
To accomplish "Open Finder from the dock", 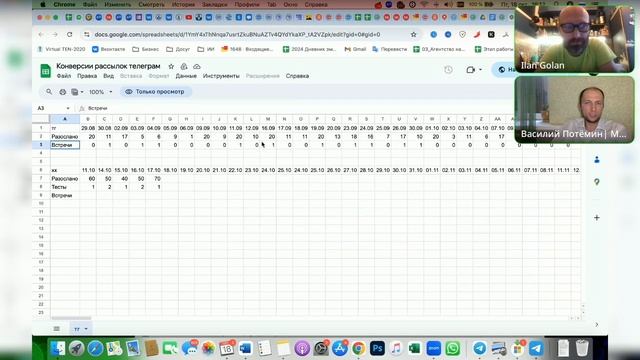I will 58,349.
